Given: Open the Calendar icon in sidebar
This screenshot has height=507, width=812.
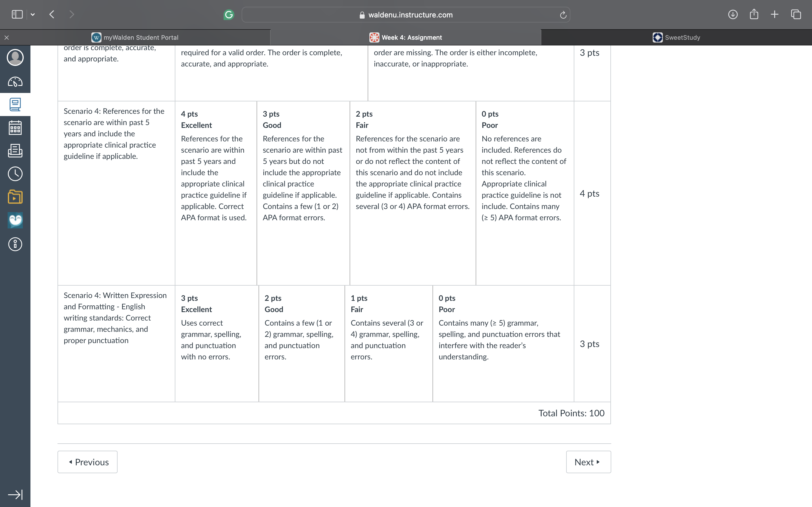Looking at the screenshot, I should coord(15,128).
